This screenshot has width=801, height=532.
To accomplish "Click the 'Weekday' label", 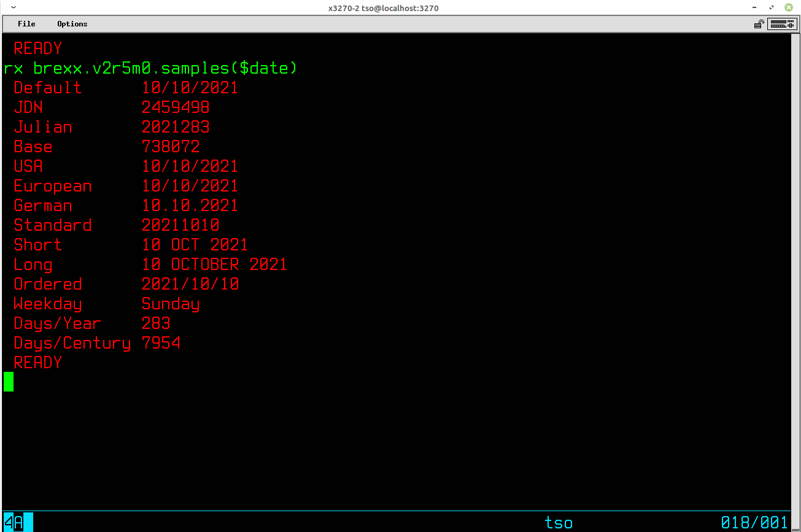I will (x=48, y=303).
